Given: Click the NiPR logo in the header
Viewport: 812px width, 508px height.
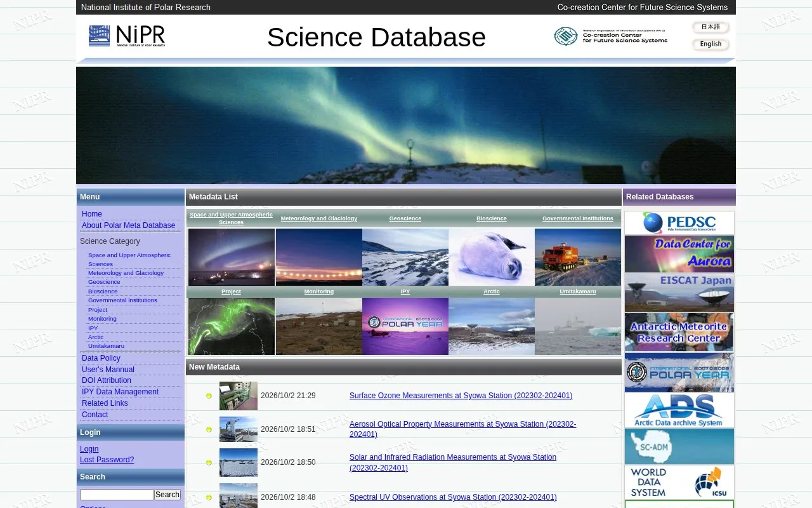Looking at the screenshot, I should (127, 36).
